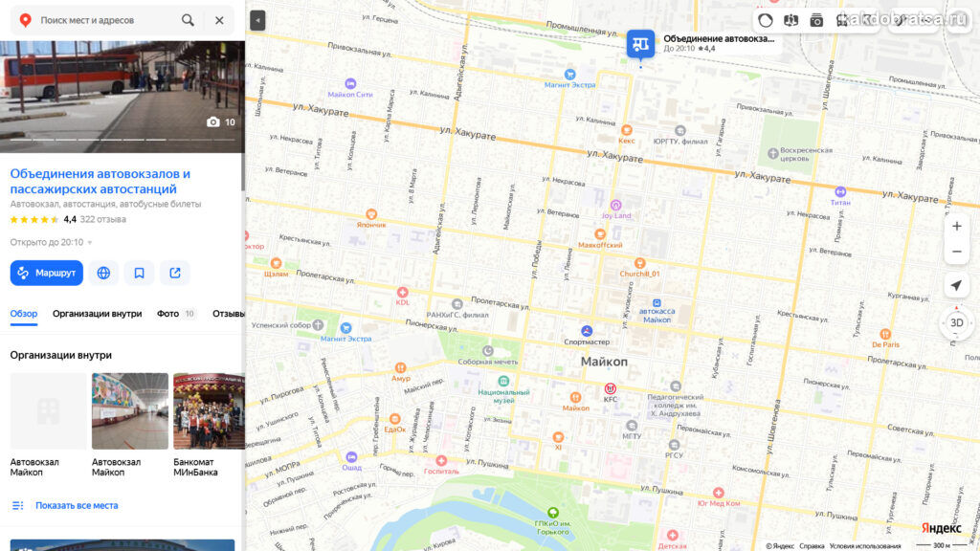This screenshot has width=980, height=551.
Task: Expand the Открыто до 20:10 hours dropdown
Action: click(51, 242)
